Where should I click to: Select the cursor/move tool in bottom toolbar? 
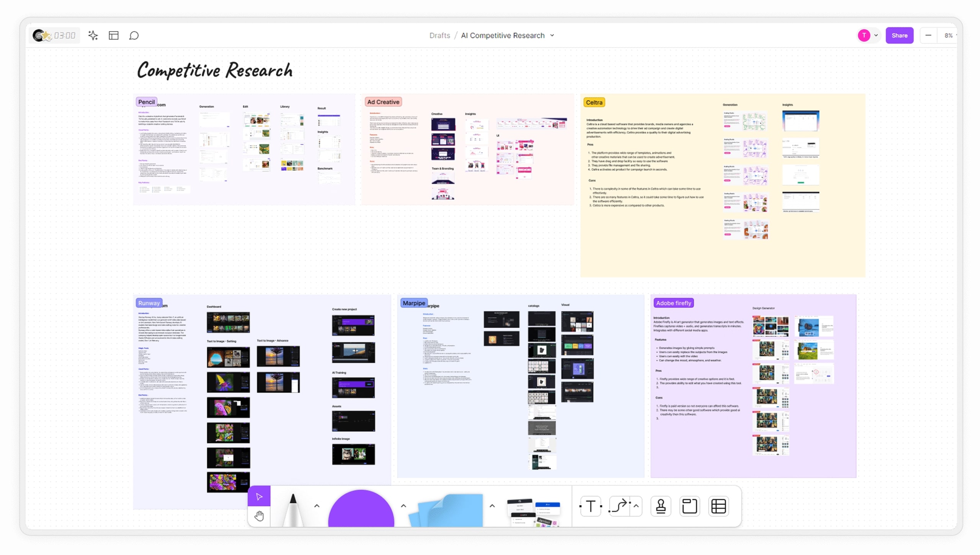[x=259, y=496]
